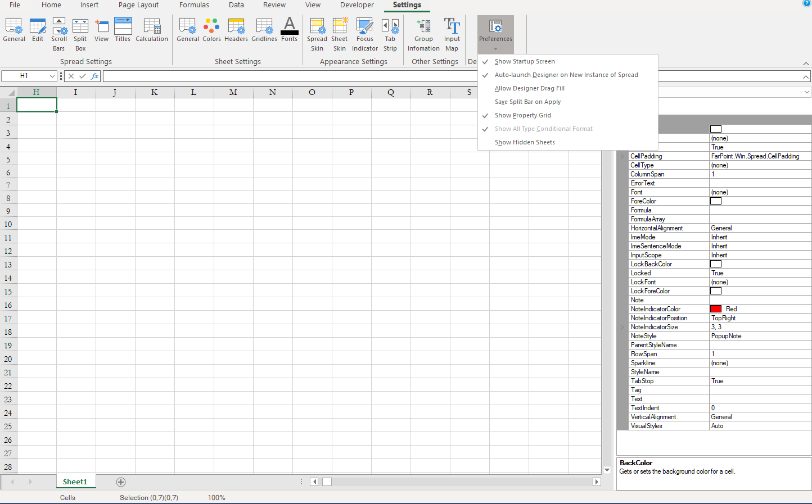The height and width of the screenshot is (504, 812).
Task: Select row 10 header
Action: tap(8, 224)
